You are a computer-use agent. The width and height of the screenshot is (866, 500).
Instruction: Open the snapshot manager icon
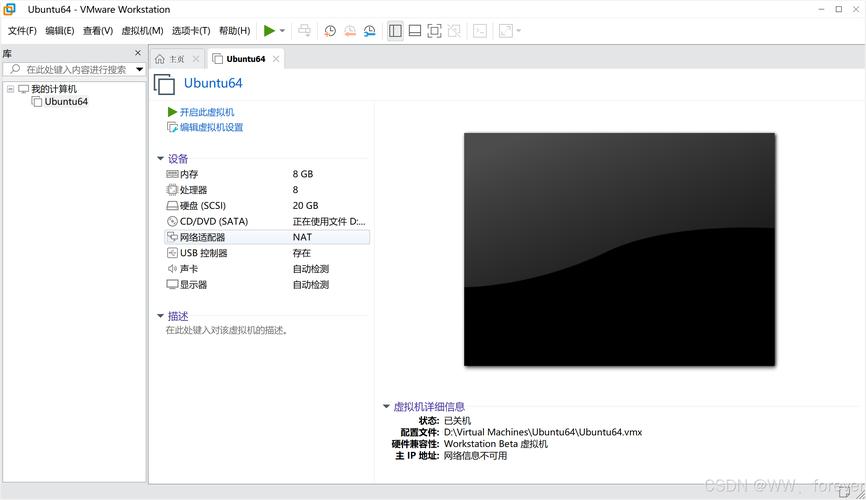pyautogui.click(x=369, y=31)
